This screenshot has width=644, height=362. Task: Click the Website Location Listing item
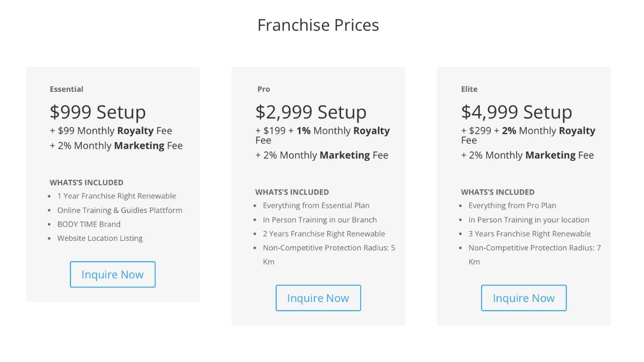pyautogui.click(x=100, y=238)
